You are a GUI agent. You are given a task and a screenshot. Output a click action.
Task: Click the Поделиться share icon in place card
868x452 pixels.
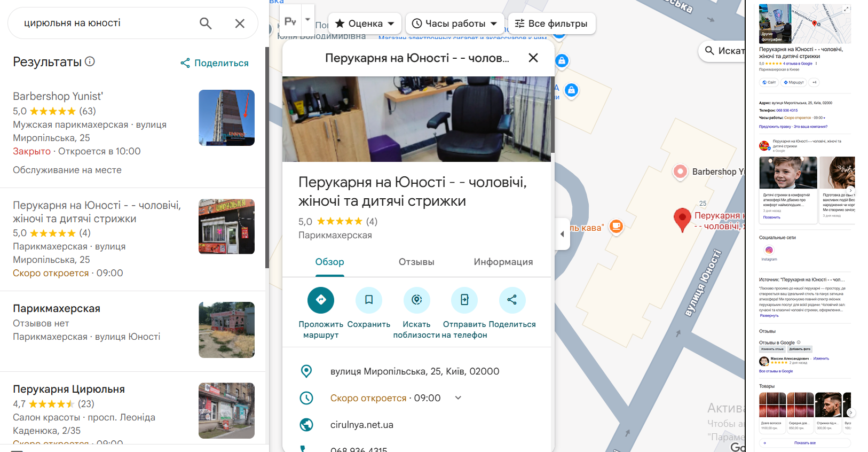click(512, 300)
